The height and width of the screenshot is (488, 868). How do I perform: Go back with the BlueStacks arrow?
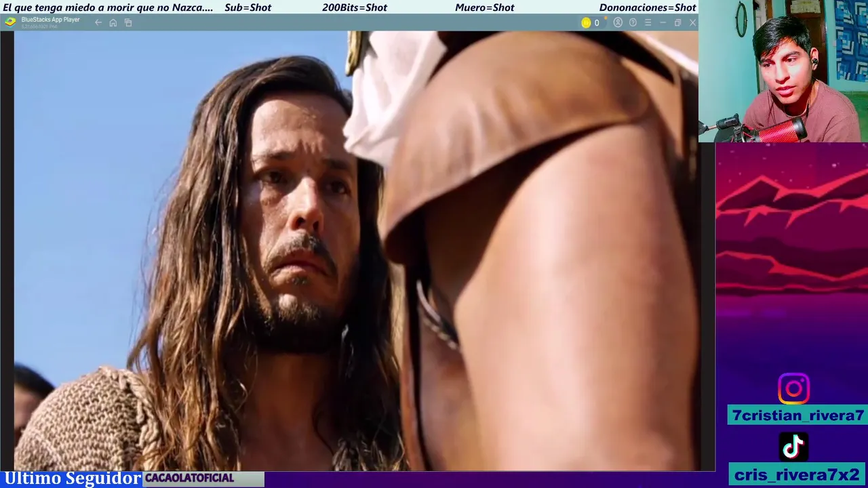[x=98, y=22]
